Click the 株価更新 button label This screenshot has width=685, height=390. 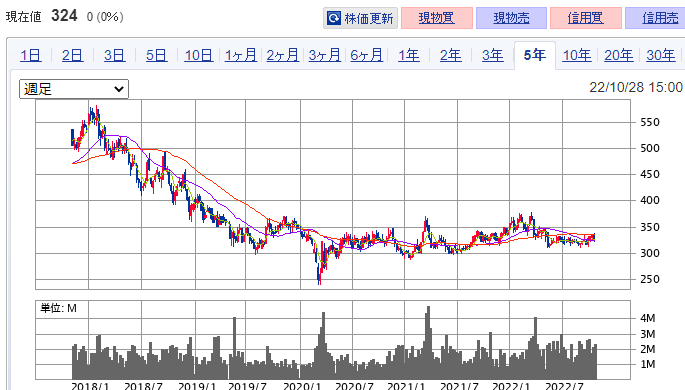(x=369, y=18)
